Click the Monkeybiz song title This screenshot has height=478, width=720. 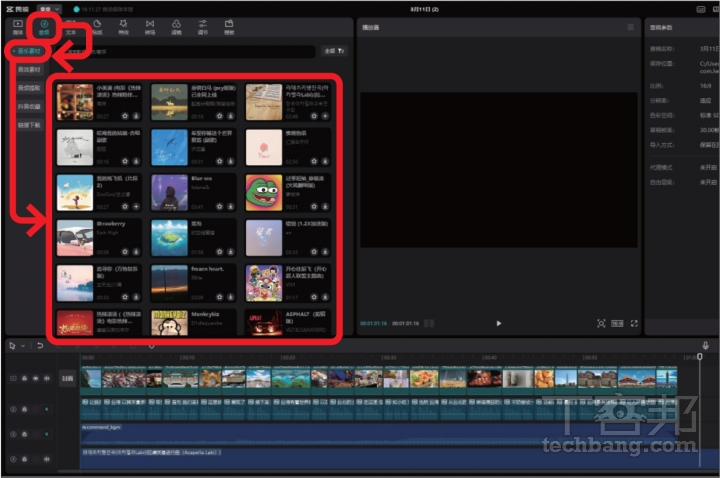[205, 315]
